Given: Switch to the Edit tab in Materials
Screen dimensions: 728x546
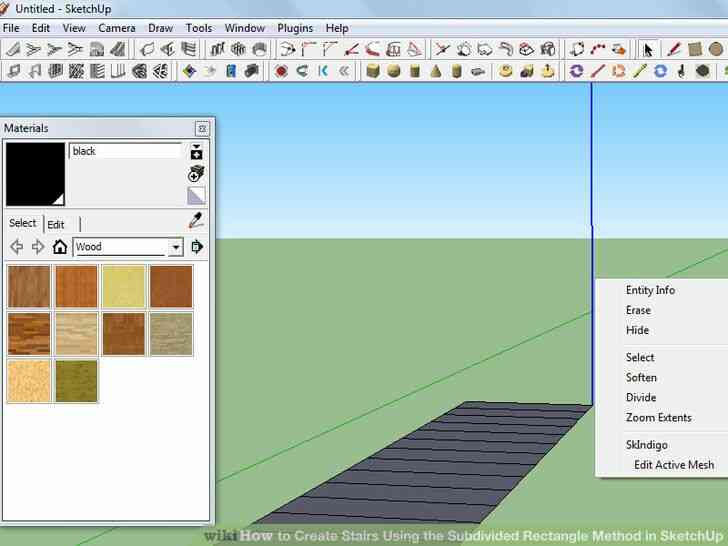Looking at the screenshot, I should click(56, 225).
